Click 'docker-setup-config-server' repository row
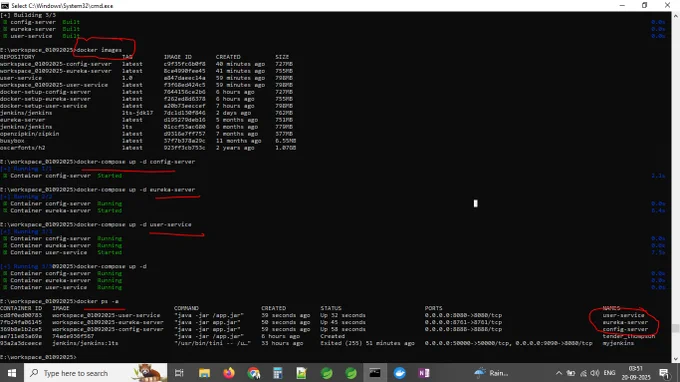Viewport: 680px width, 382px height. point(45,92)
